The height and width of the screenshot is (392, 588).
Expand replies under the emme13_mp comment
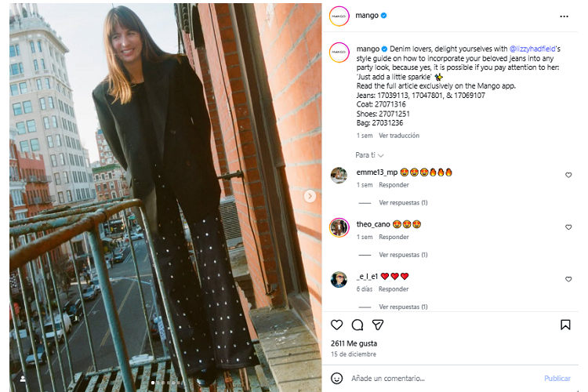coord(402,203)
